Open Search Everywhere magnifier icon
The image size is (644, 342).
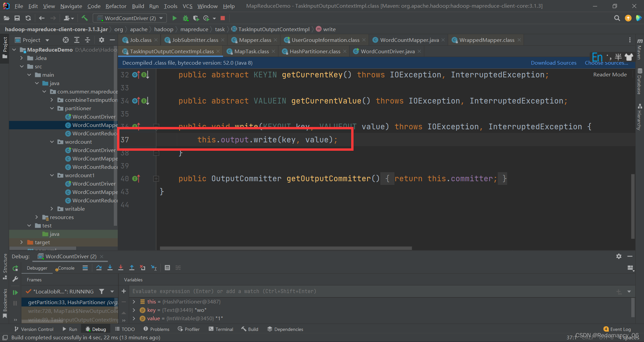click(x=617, y=18)
